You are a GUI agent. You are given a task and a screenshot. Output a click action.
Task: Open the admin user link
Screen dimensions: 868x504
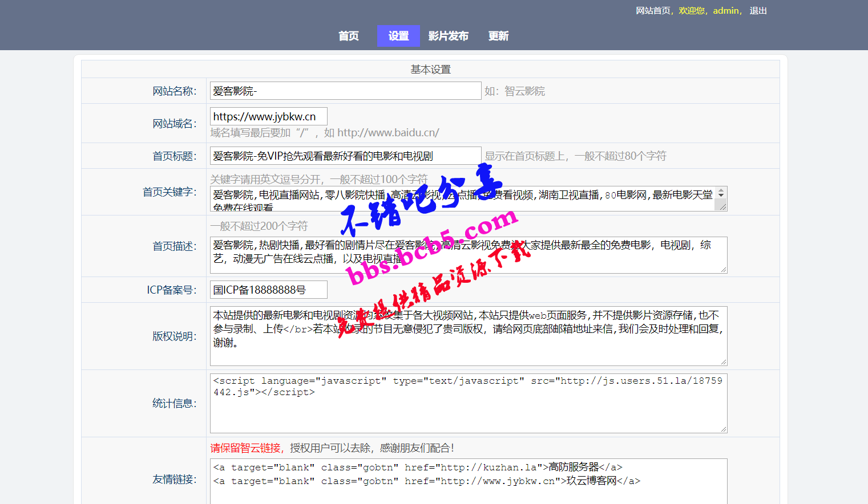(x=726, y=11)
